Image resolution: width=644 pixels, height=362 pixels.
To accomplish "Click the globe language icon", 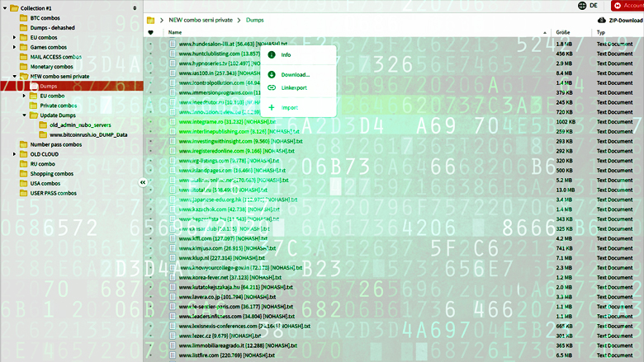I will 583,5.
